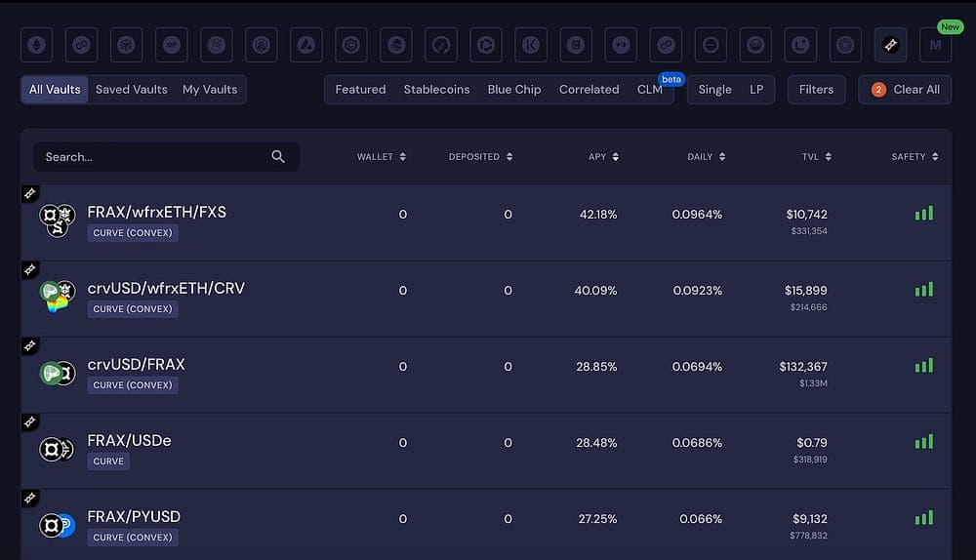Viewport: 976px width, 560px height.
Task: Filter by the Linea L chain icon
Action: 800,45
